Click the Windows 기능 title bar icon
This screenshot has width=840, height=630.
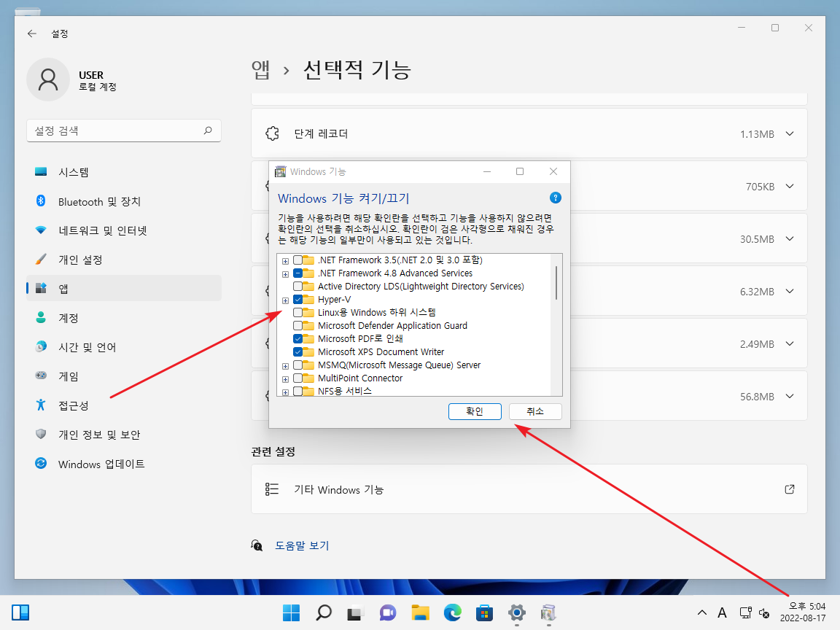click(x=280, y=171)
